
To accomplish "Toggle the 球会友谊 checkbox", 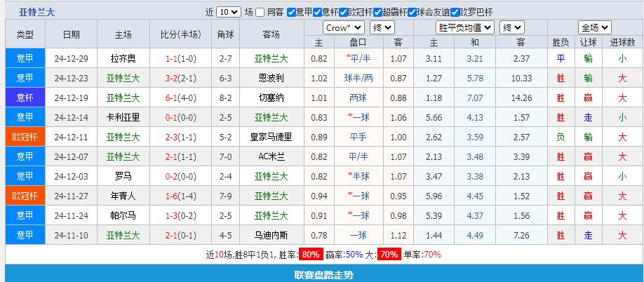I will 412,12.
